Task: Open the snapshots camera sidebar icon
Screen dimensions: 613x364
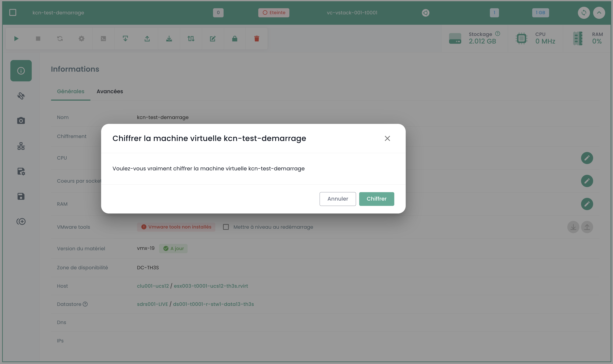Action: (21, 121)
